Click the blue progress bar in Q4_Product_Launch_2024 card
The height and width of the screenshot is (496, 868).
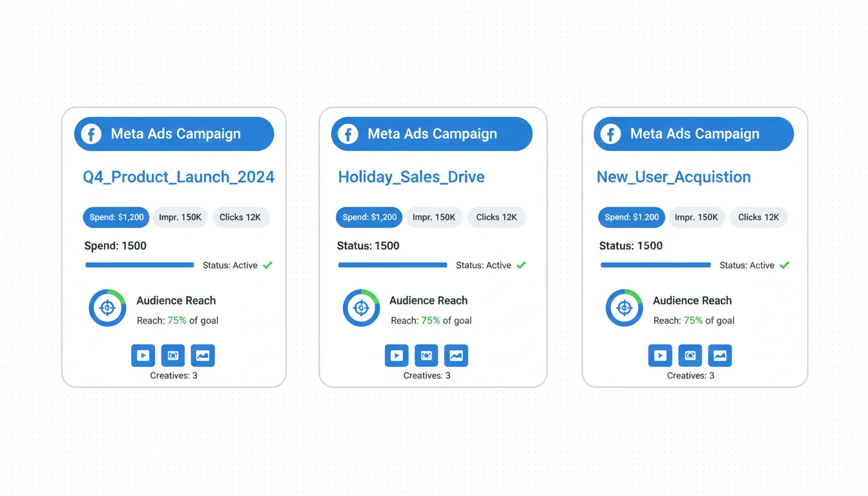[x=139, y=265]
